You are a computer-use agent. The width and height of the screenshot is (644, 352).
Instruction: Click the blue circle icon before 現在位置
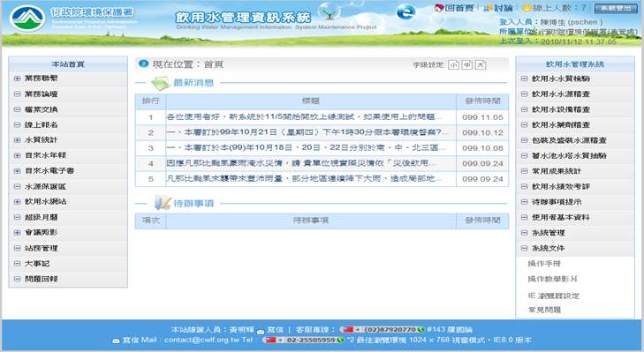point(143,64)
